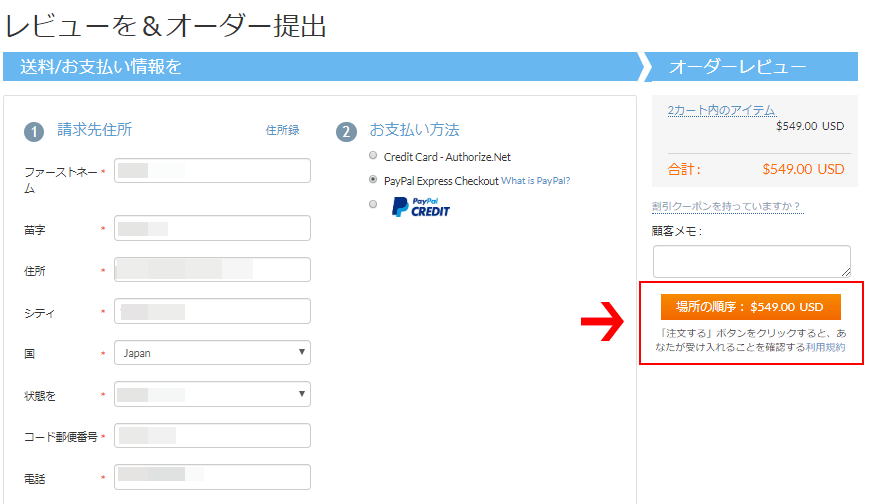Select PayPal Express Checkout payment option
Viewport: 872px width, 504px height.
click(x=373, y=180)
